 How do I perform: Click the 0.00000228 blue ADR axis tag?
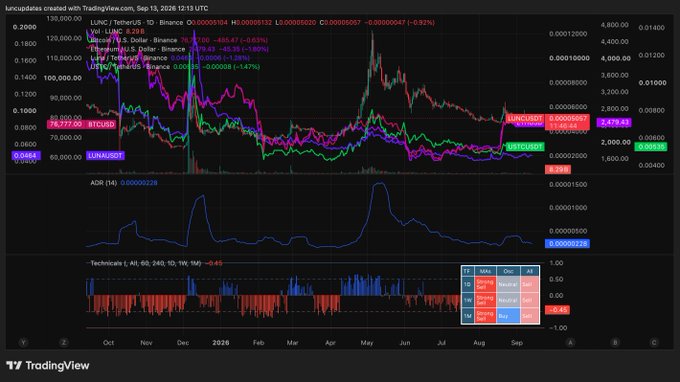coord(567,243)
